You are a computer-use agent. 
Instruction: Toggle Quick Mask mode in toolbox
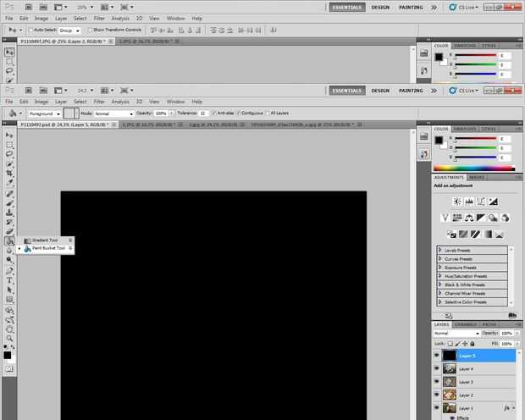(9, 368)
